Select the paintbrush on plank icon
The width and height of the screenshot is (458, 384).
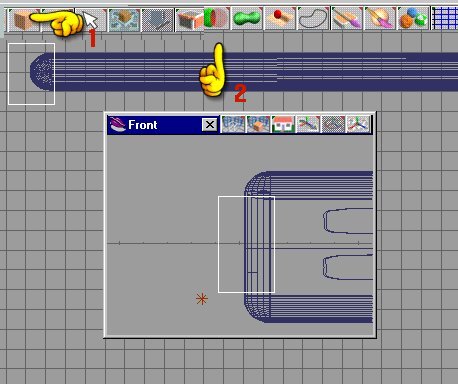coord(347,18)
